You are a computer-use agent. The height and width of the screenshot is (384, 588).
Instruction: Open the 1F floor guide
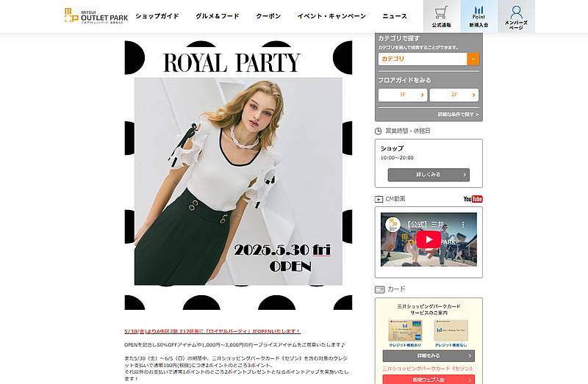[403, 95]
